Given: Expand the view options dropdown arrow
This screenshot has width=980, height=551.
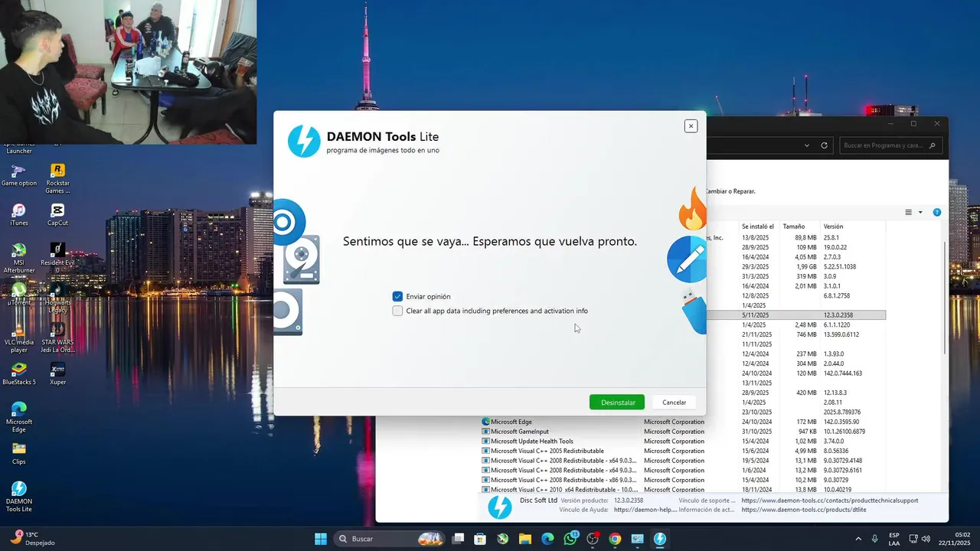Looking at the screenshot, I should [x=920, y=212].
